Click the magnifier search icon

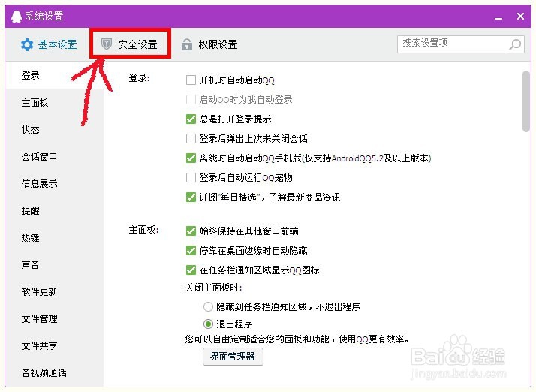coord(515,44)
